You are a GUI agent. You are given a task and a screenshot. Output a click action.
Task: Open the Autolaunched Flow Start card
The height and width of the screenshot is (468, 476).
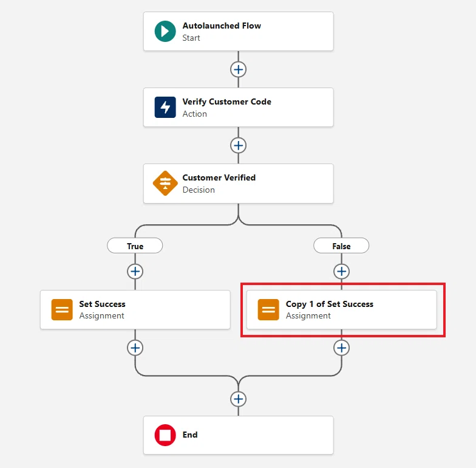[238, 32]
